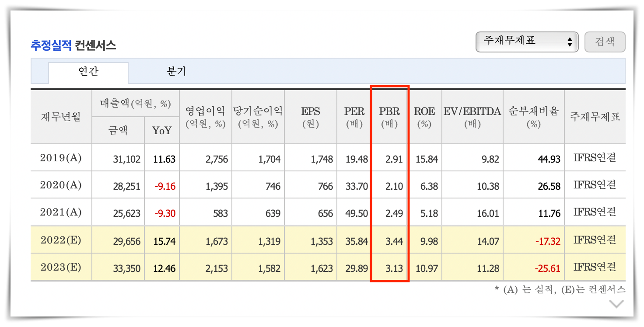
Task: Click the 2022(E) row label
Action: pyautogui.click(x=61, y=240)
